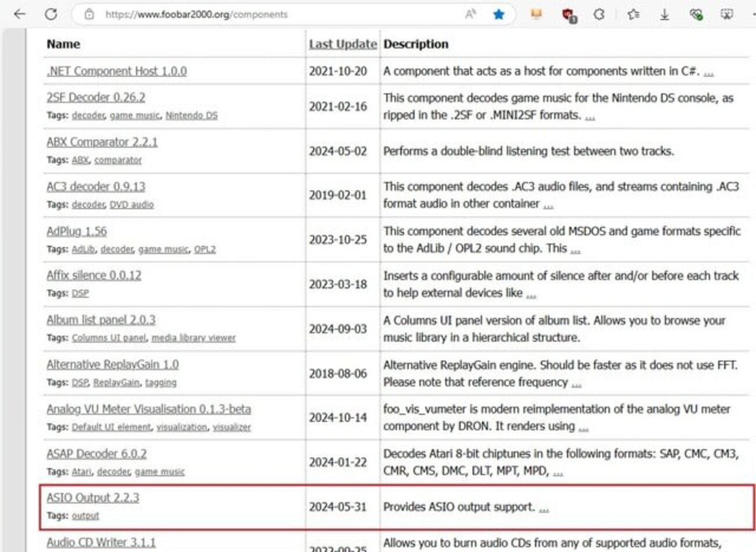Open the ABX Comparator 2.2.1 component

[102, 142]
